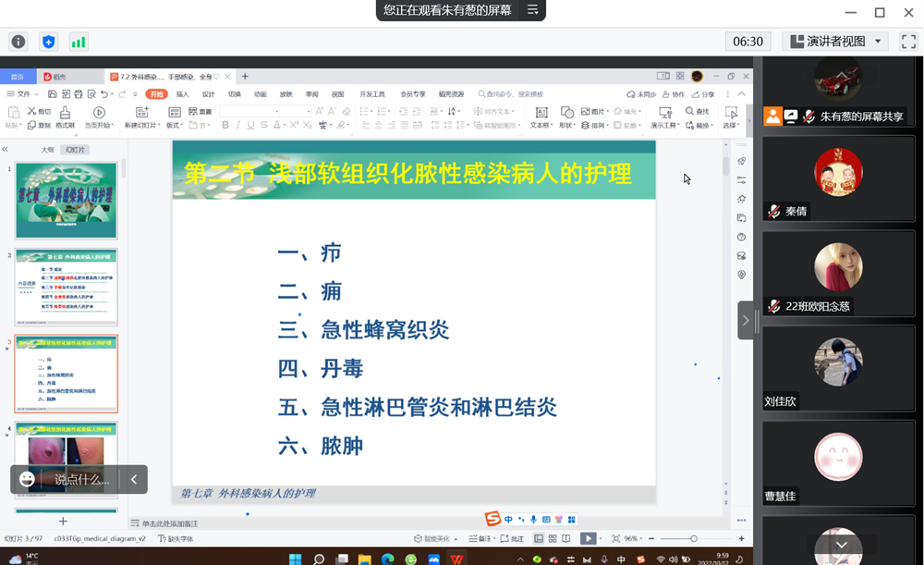Toggle underline formatting
The width and height of the screenshot is (924, 565).
(249, 123)
